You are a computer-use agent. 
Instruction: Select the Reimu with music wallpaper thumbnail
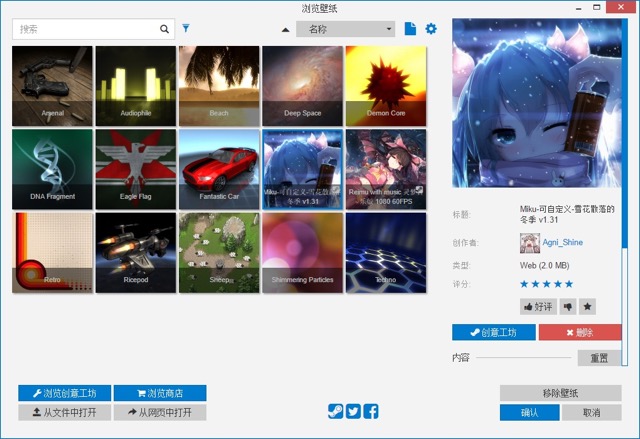point(386,169)
